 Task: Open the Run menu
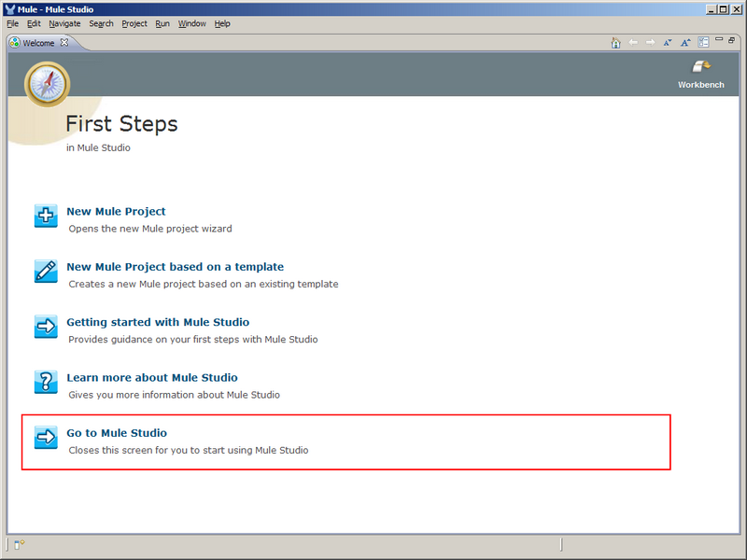pos(162,23)
